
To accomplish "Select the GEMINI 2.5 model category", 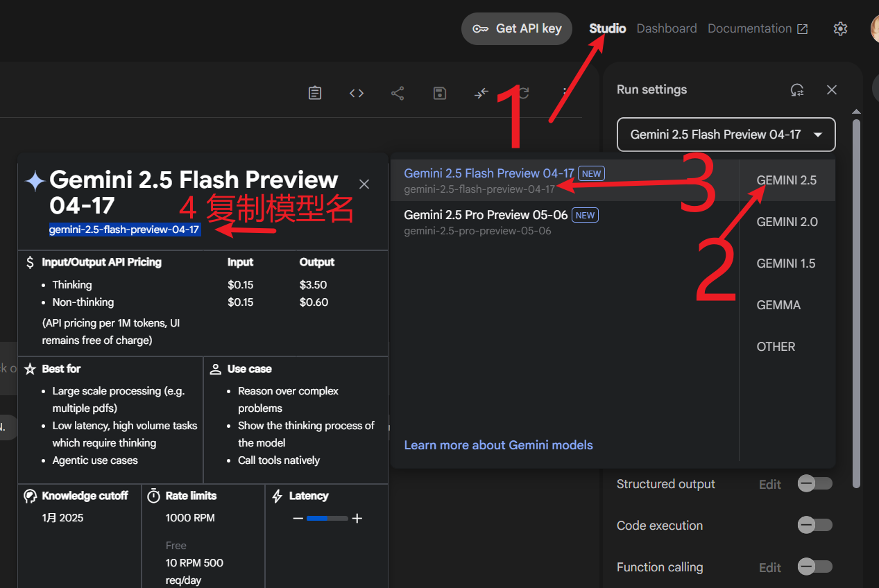I will coord(787,180).
